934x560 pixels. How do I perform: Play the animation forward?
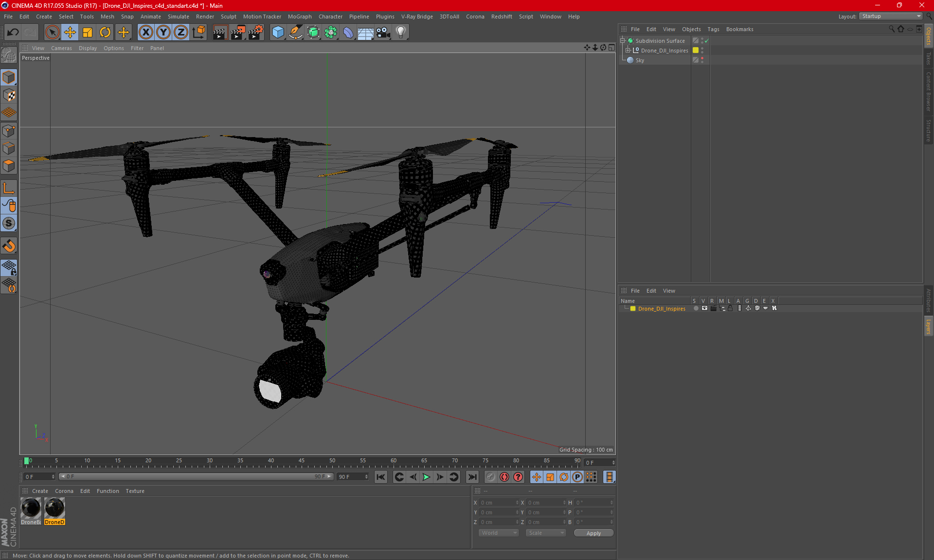click(x=426, y=477)
